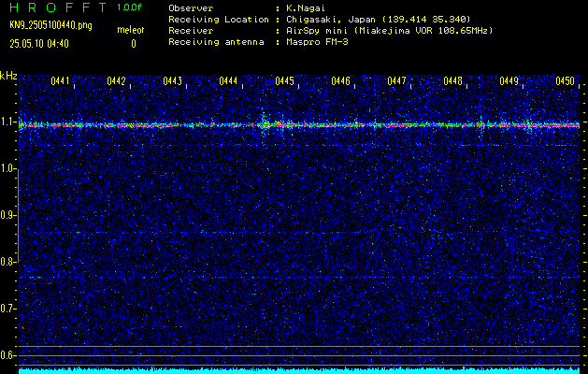Screen dimensions: 588x374
Task: Click time marker 0441
Action: [x=60, y=81]
